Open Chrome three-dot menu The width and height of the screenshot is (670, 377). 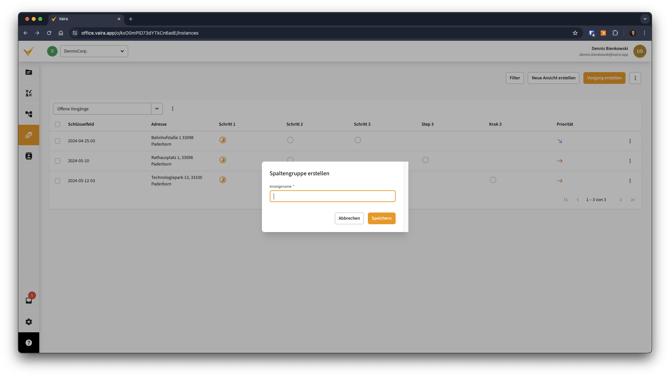point(644,33)
